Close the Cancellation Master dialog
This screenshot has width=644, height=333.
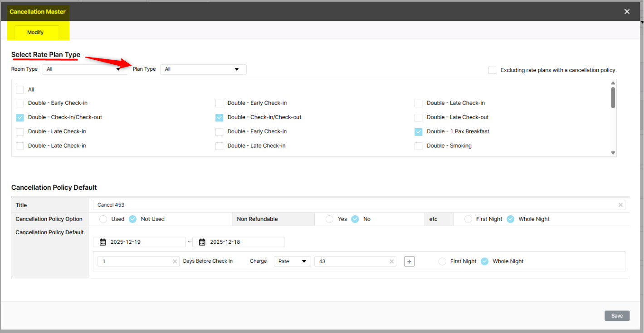627,11
